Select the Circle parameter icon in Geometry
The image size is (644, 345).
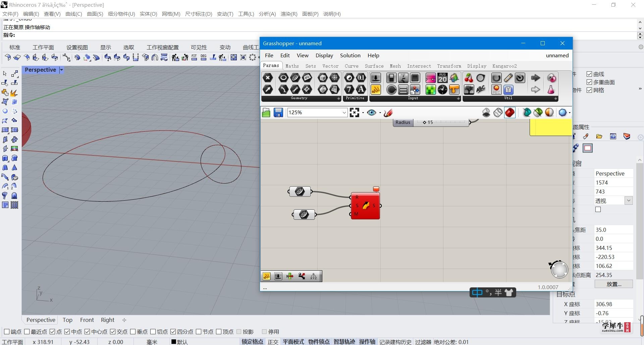[x=283, y=78]
